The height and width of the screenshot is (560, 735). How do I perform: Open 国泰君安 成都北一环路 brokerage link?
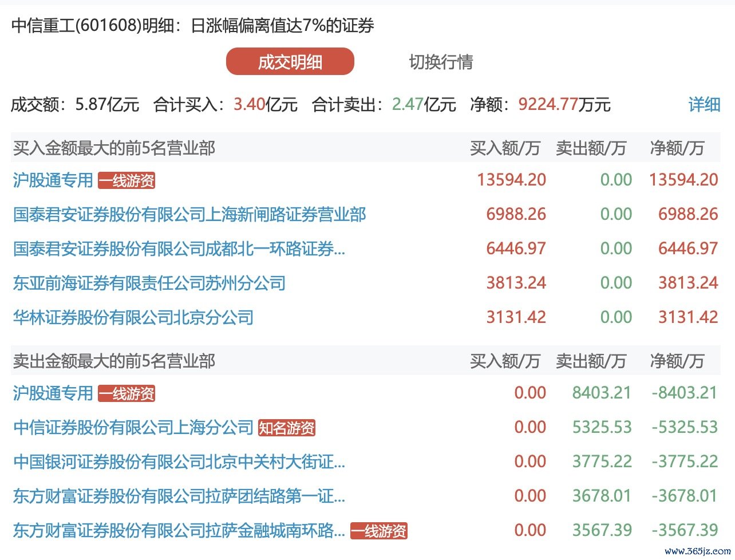[179, 249]
